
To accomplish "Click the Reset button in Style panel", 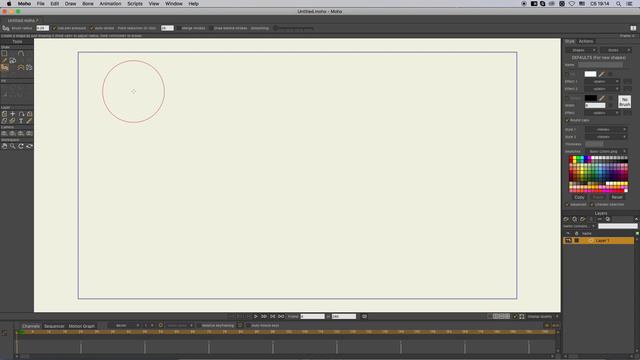I will pos(617,197).
